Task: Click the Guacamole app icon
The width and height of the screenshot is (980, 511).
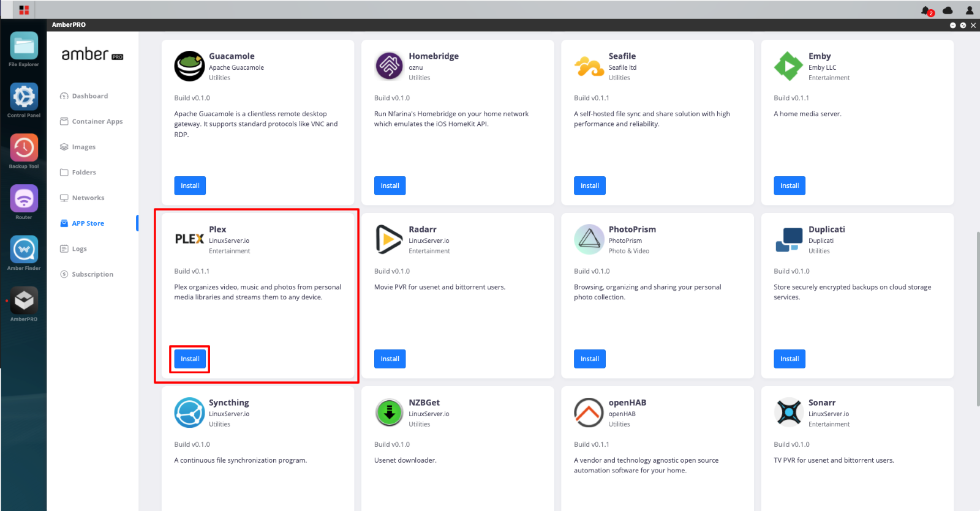Action: [189, 66]
